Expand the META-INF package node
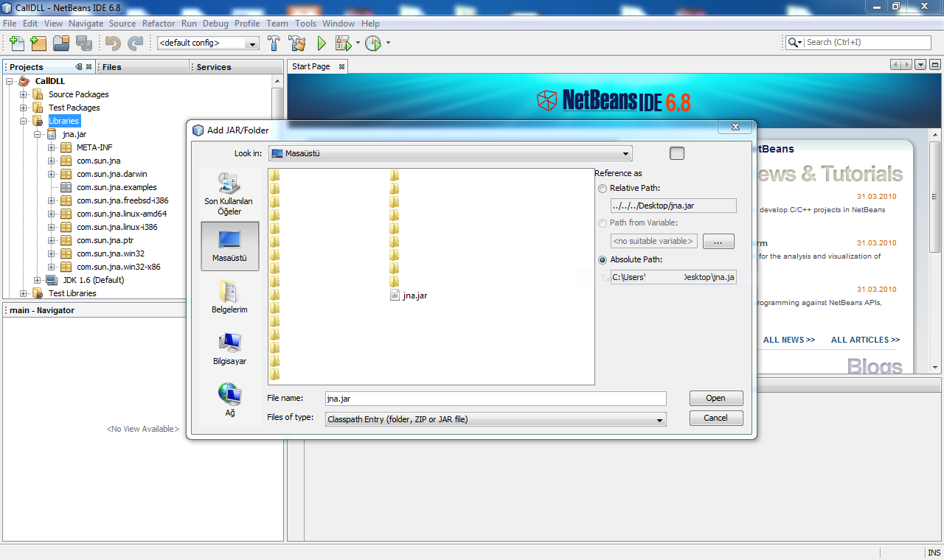Screen dimensions: 944x560 (52, 147)
